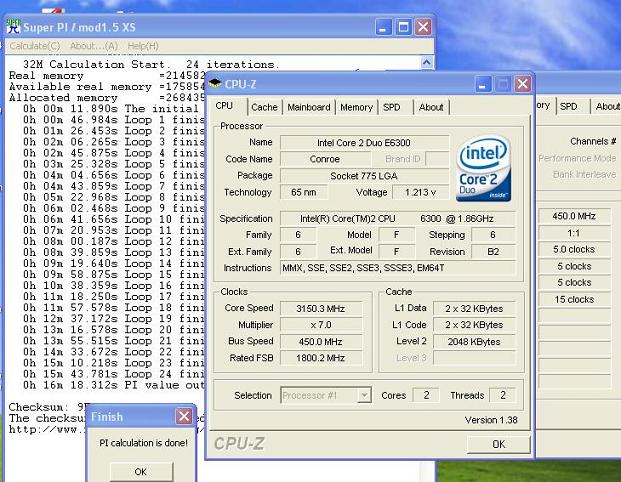This screenshot has height=482, width=621.
Task: Click the Name field Intel Core 2 Duo E6300
Action: pyautogui.click(x=364, y=143)
